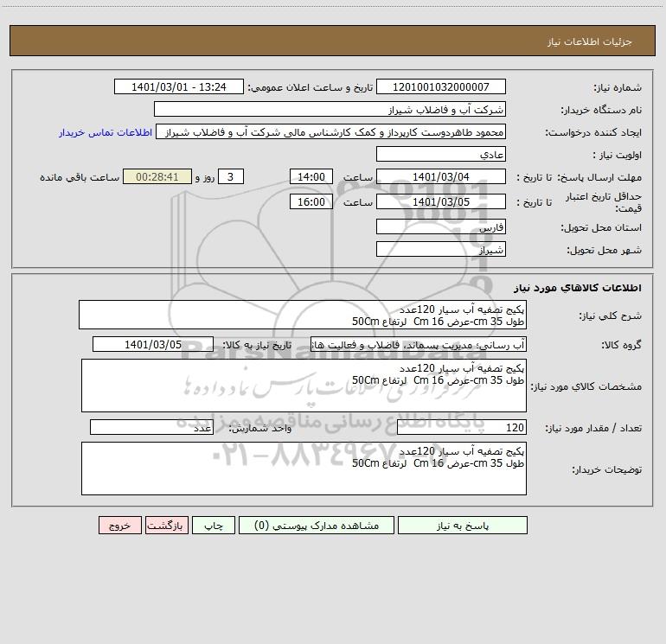666x644 pixels.
Task: Click the remaining days field 3
Action: pos(231,176)
